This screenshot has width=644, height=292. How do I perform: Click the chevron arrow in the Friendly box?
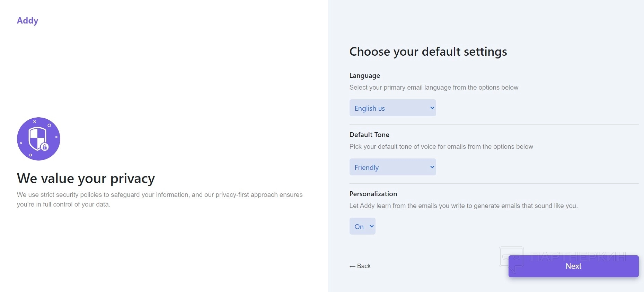pos(432,167)
